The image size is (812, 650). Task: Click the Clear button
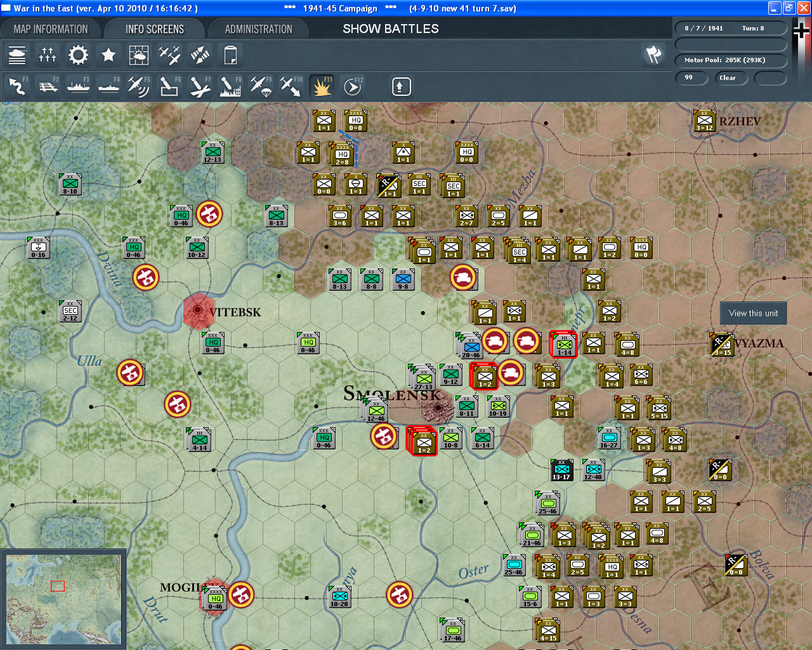point(731,78)
